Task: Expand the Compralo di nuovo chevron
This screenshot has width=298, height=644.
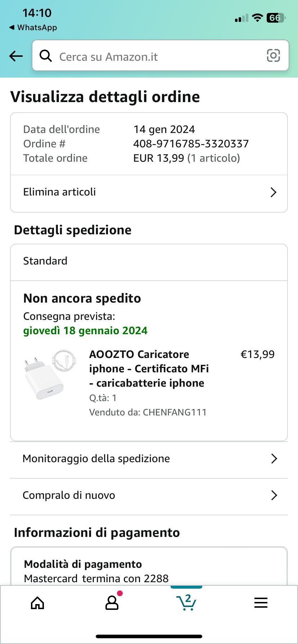Action: tap(274, 495)
